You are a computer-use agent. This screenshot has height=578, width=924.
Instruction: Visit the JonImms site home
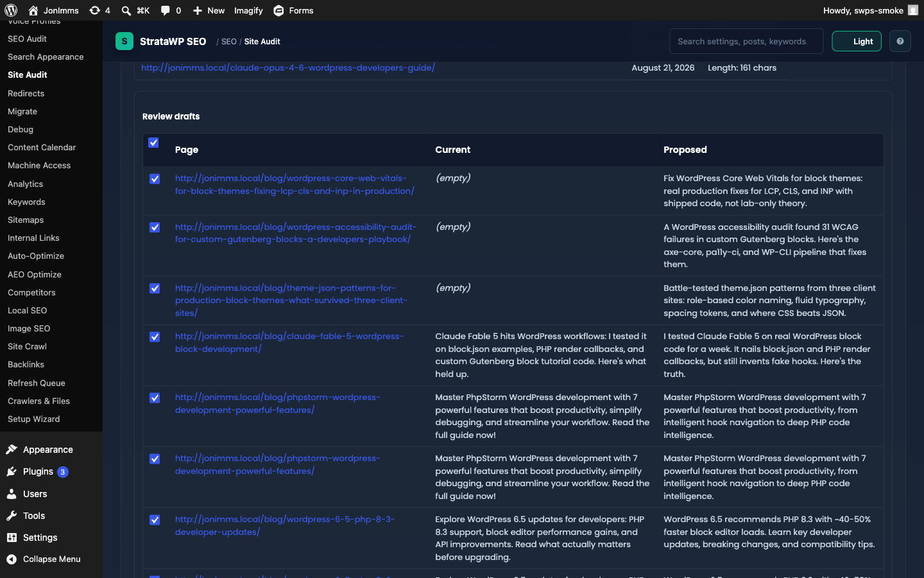point(54,10)
